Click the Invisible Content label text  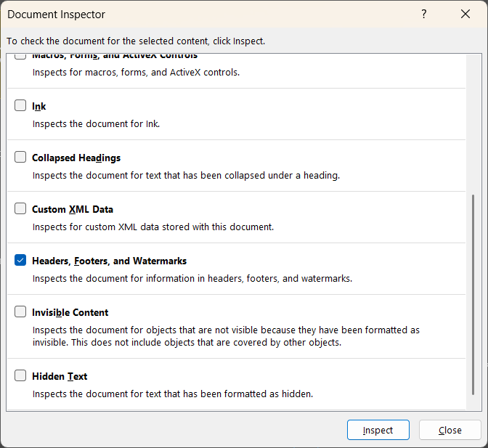click(70, 312)
